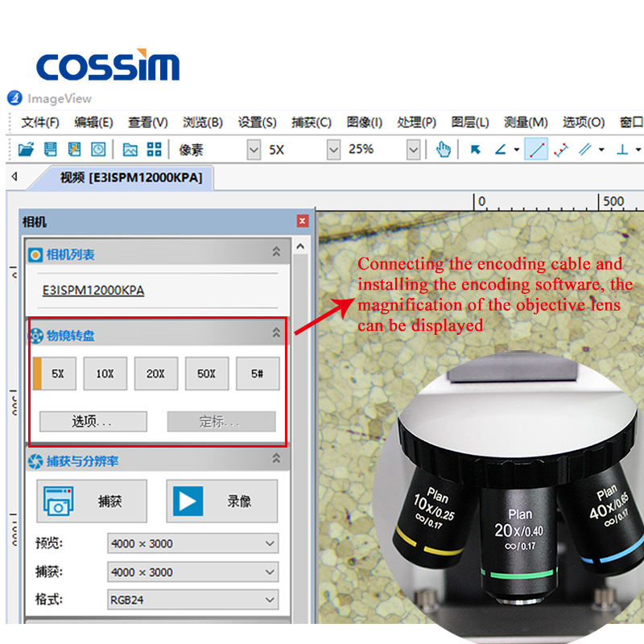
Task: Select the arrow pointer tool
Action: (x=475, y=150)
